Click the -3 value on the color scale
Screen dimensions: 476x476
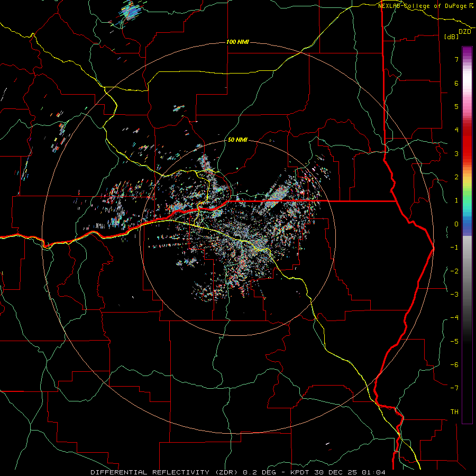click(x=454, y=295)
